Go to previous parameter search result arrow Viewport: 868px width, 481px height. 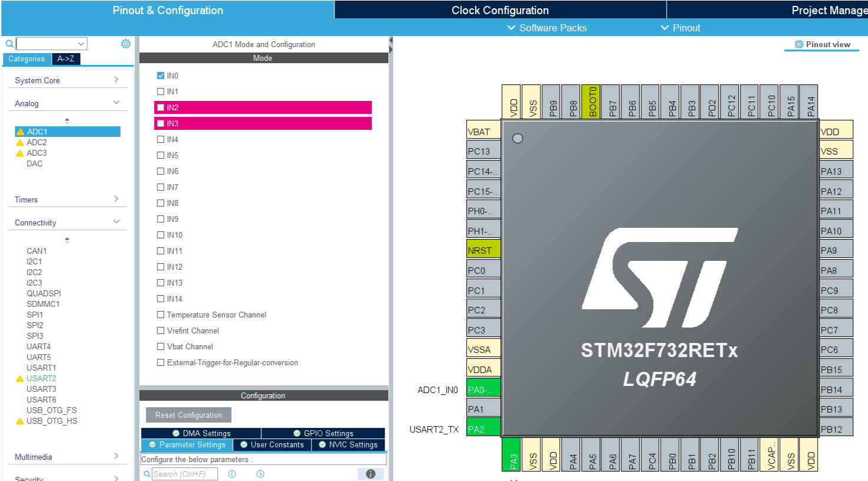pyautogui.click(x=232, y=474)
